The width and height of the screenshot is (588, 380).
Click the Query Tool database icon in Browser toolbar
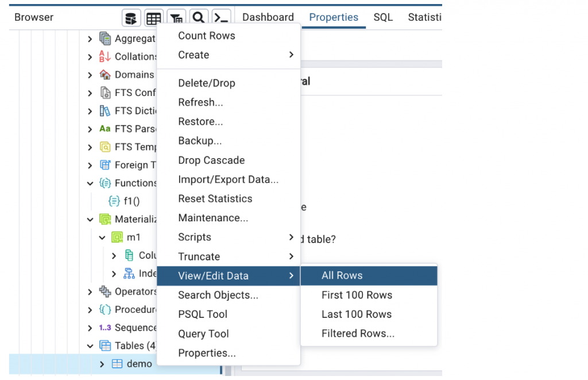point(131,18)
